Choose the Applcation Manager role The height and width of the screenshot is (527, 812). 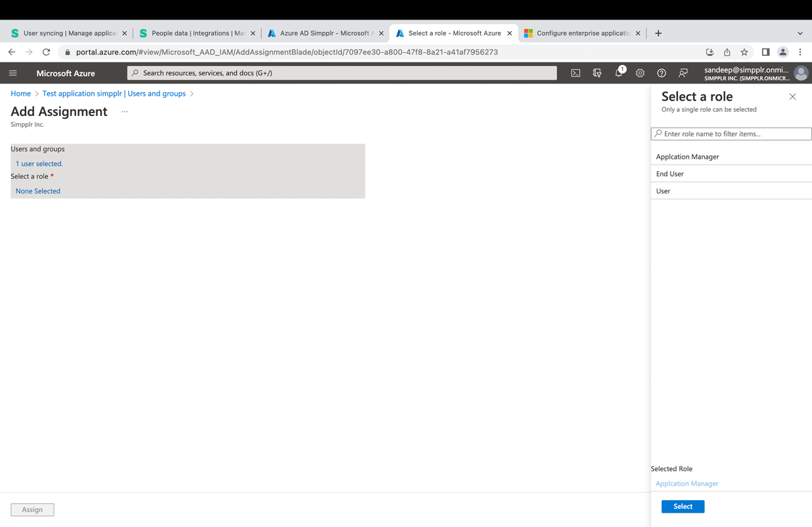(687, 156)
